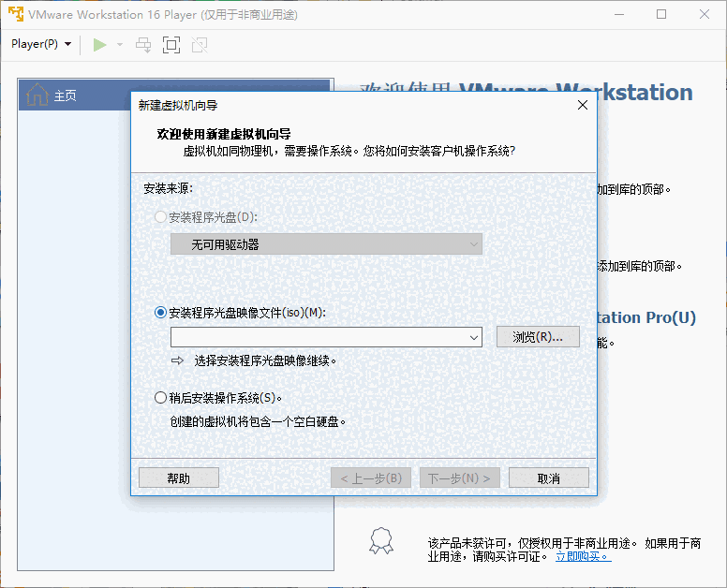Open the Player(P) menu
The image size is (727, 588).
tap(41, 44)
